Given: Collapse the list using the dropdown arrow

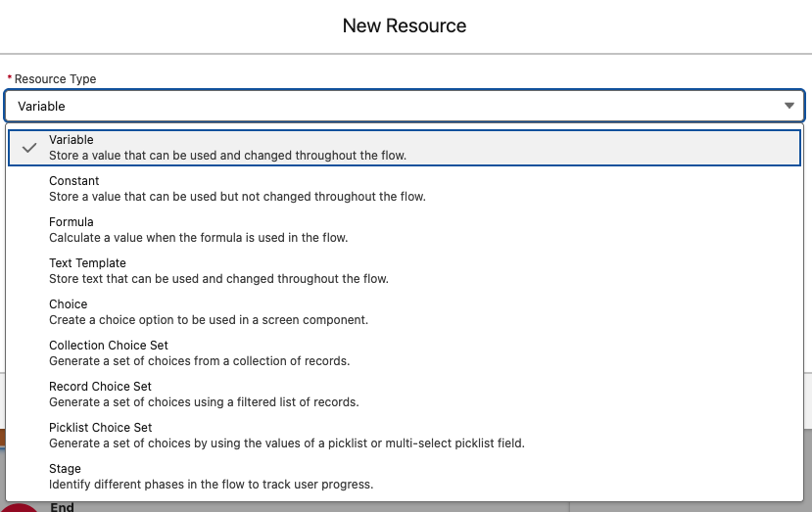Looking at the screenshot, I should (x=788, y=106).
